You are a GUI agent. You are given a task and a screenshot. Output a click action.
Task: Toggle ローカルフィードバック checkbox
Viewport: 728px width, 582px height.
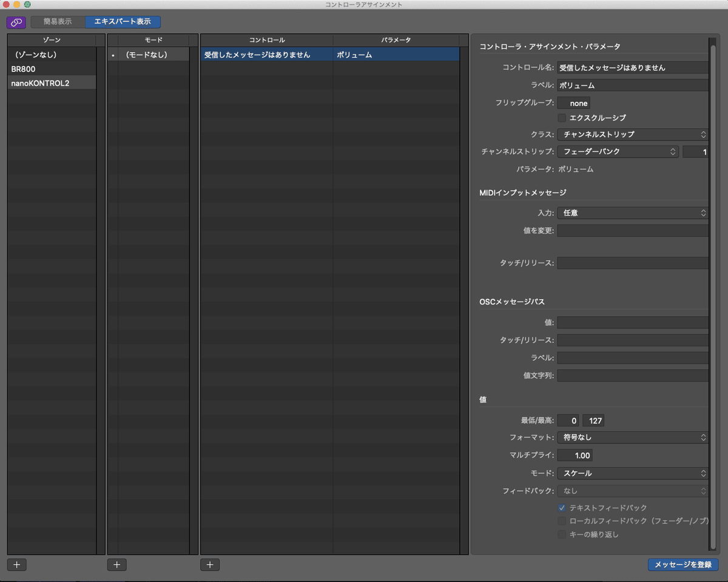point(562,521)
